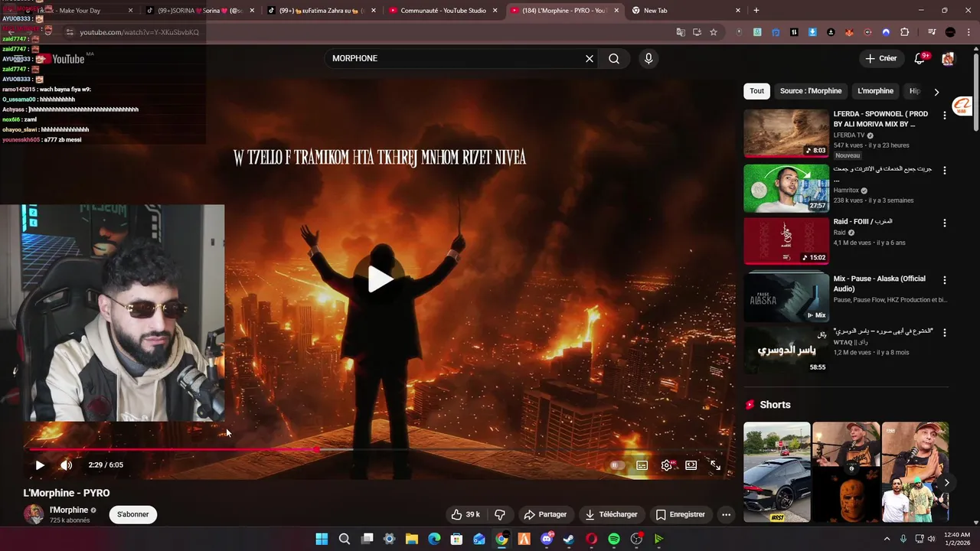Open YouTube account avatar menu
Screen dimensions: 980x551
click(948, 59)
